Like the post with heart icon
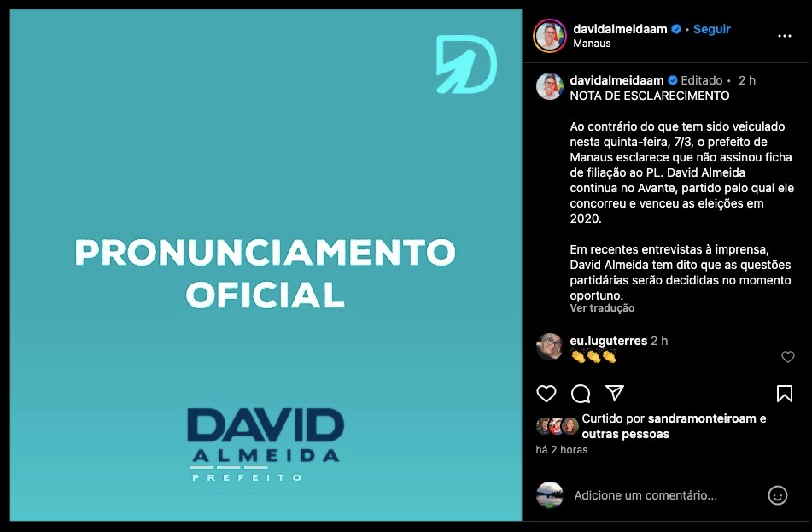 pos(546,394)
